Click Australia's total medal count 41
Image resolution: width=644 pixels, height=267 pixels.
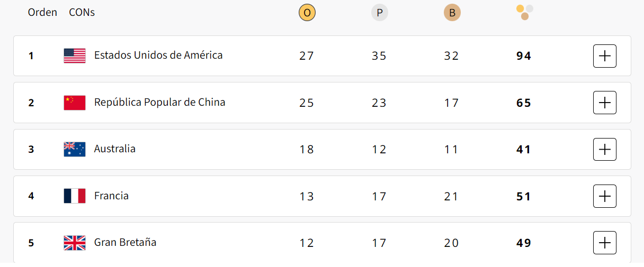coord(523,150)
